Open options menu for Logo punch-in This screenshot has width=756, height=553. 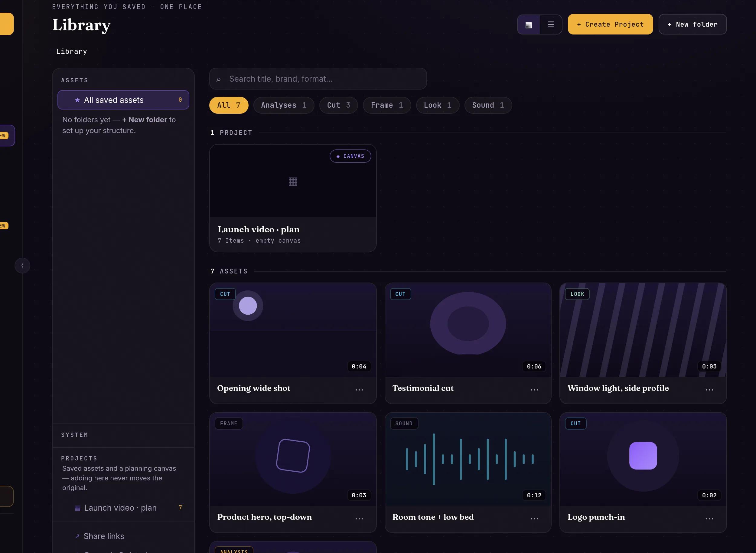(709, 518)
